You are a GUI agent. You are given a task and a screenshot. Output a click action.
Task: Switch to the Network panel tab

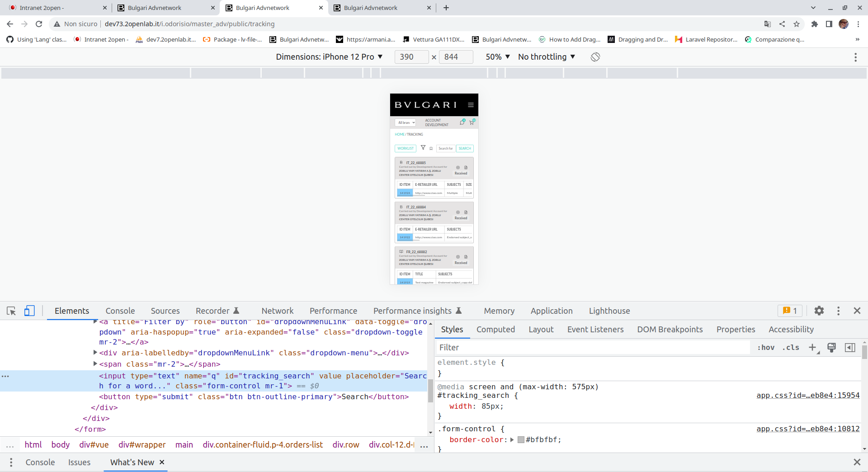pyautogui.click(x=278, y=311)
